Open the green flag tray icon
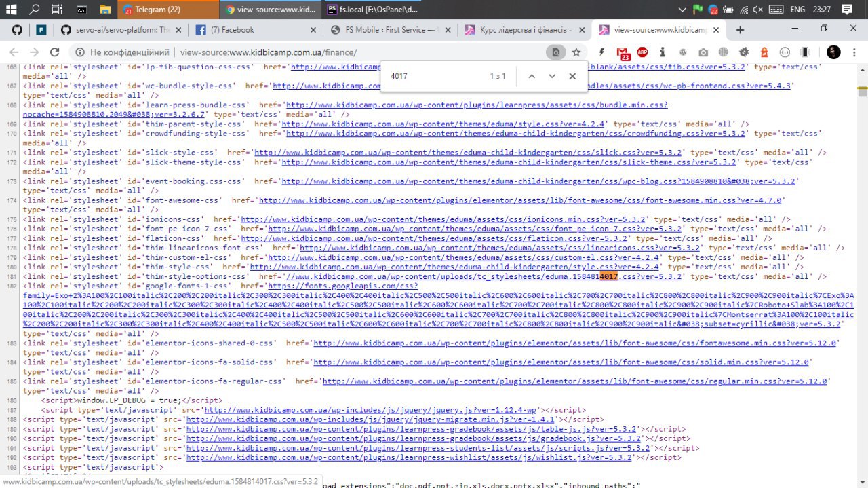 pos(698,10)
